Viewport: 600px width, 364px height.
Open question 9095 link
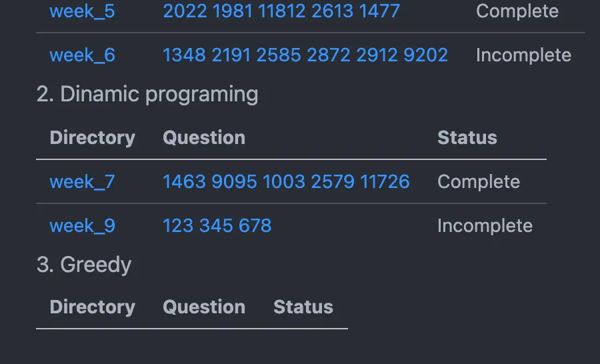[234, 181]
